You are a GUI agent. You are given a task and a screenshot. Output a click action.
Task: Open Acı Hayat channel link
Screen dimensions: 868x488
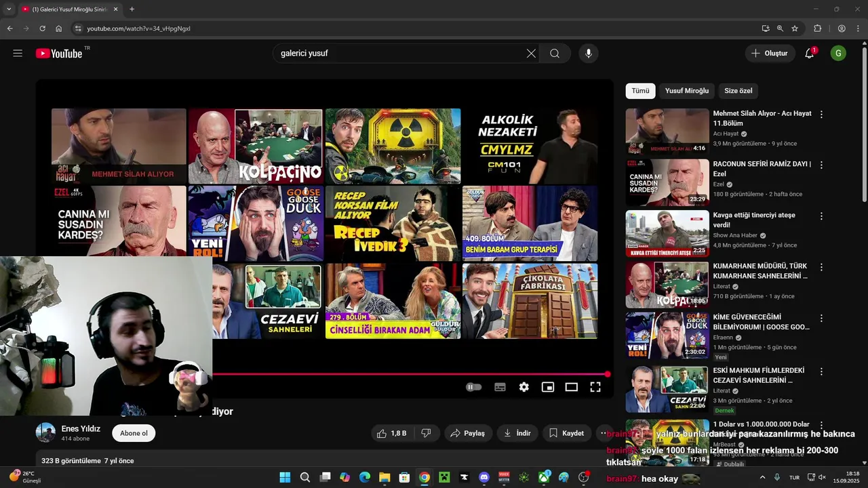pyautogui.click(x=726, y=134)
